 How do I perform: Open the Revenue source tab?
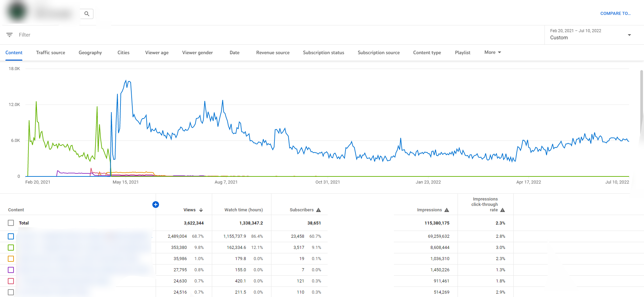click(273, 52)
